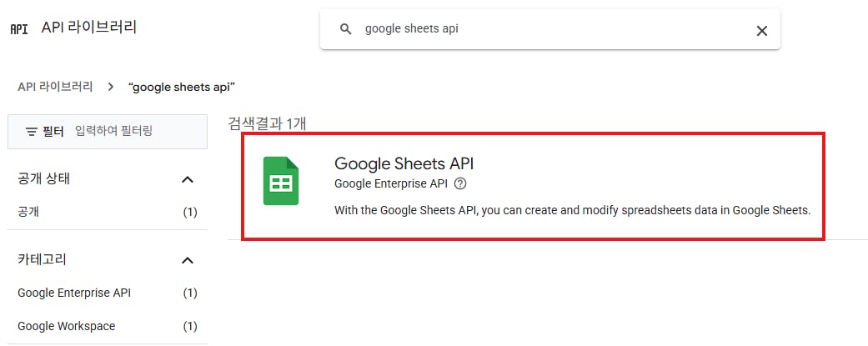This screenshot has height=346, width=868.
Task: Click the filter lines icon next to 필터
Action: click(x=32, y=131)
